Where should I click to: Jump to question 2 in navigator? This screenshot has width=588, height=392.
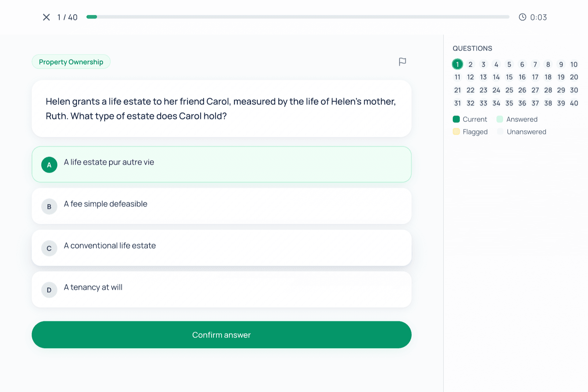470,64
